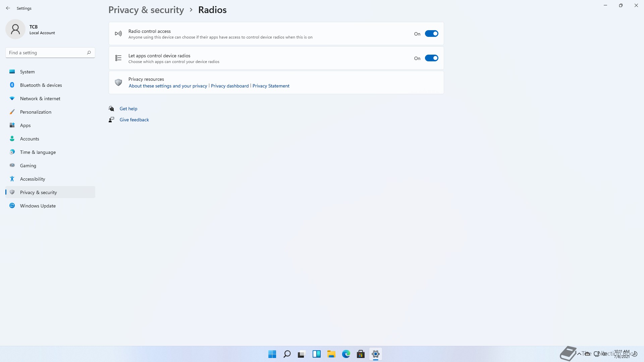This screenshot has height=362, width=644.
Task: Open Task View from taskbar
Action: pyautogui.click(x=302, y=354)
